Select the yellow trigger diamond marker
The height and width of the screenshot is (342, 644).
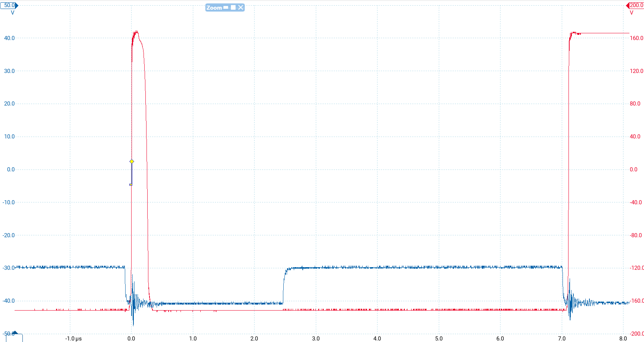132,161
